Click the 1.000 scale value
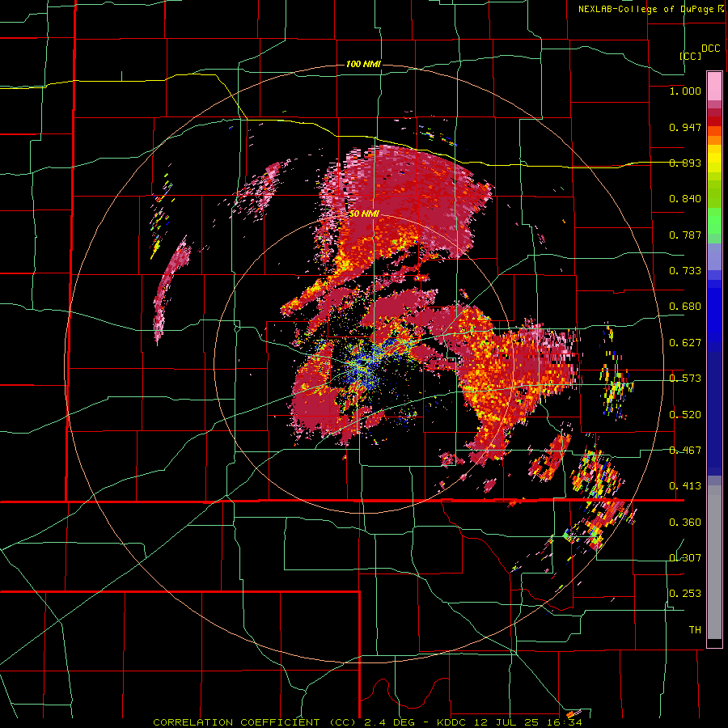728x728 pixels. pos(685,91)
